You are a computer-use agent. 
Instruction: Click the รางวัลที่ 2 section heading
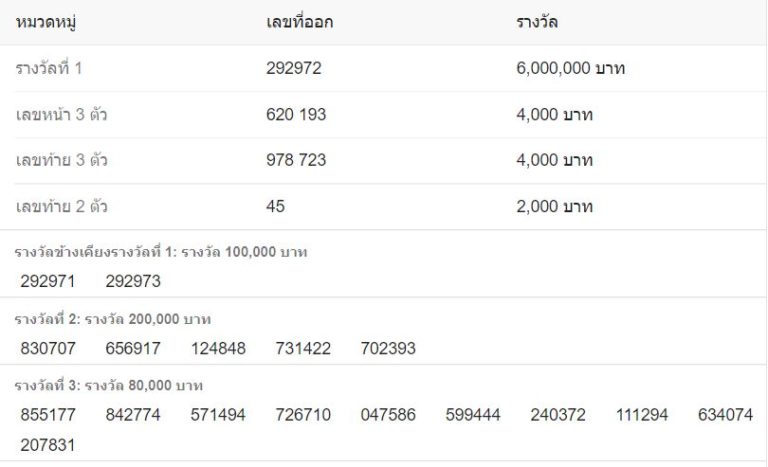click(x=113, y=319)
